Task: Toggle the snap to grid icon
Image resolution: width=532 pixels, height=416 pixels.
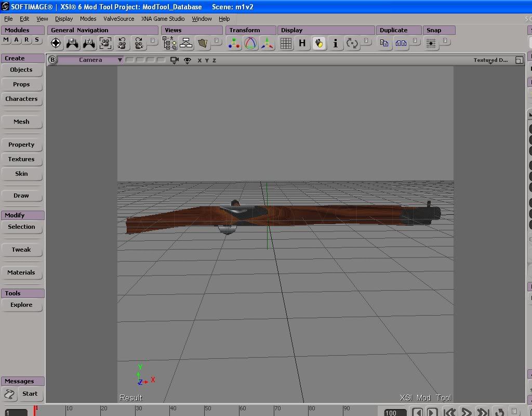Action: [431, 43]
